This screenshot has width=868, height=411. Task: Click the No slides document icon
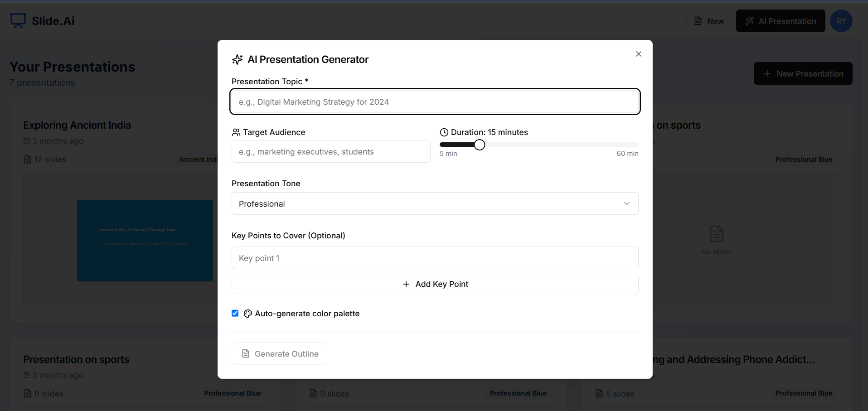pos(716,234)
